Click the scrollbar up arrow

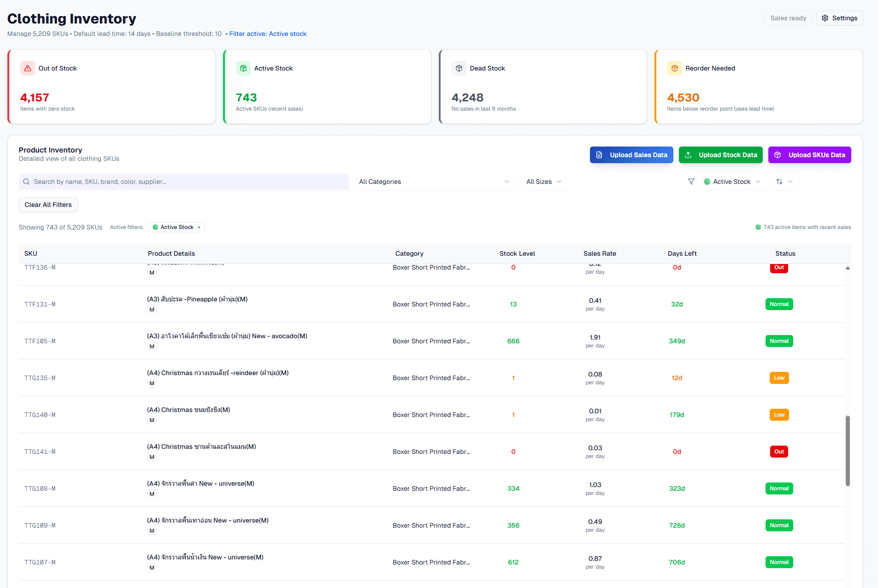tap(848, 268)
